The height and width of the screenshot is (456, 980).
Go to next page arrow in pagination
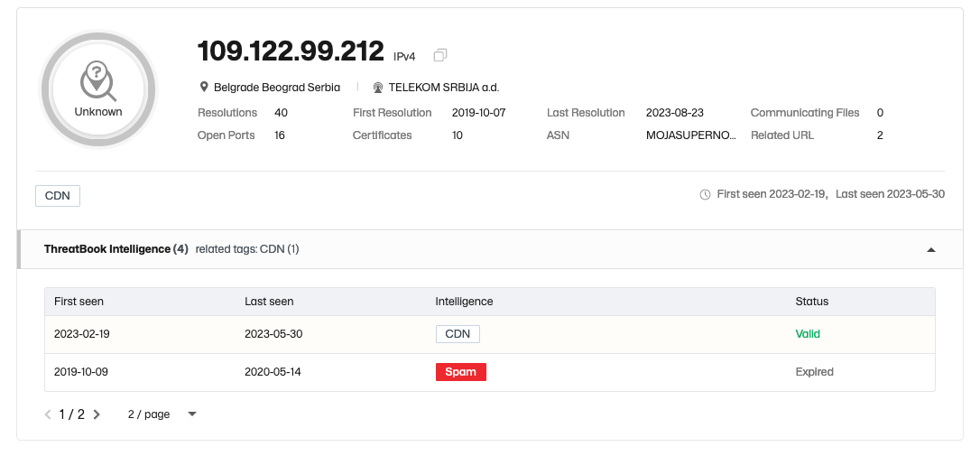97,414
